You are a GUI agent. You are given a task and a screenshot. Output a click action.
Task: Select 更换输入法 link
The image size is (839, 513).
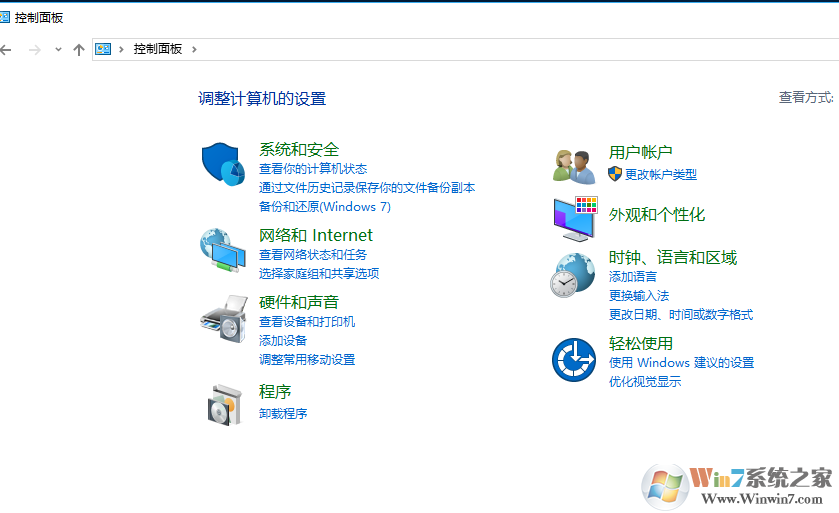[x=639, y=296]
